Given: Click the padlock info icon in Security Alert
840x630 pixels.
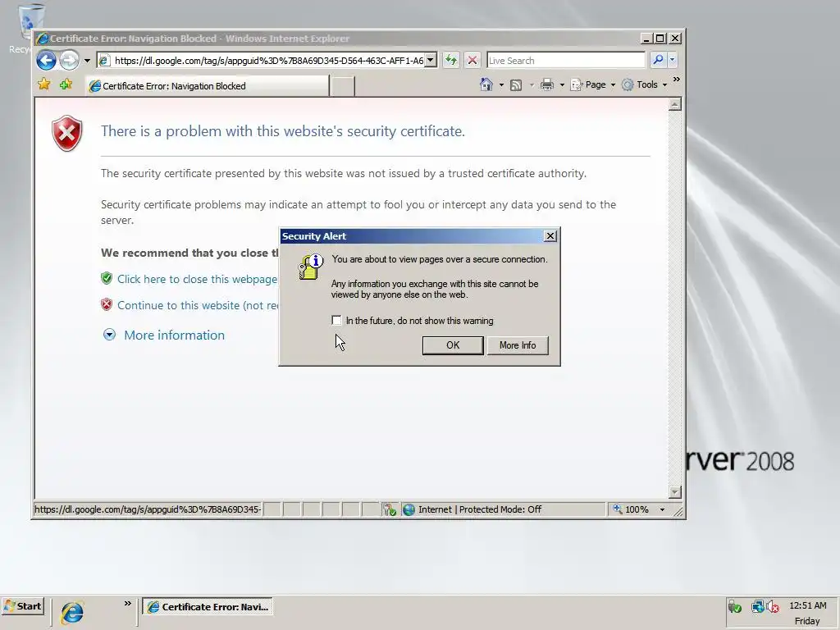Looking at the screenshot, I should coord(310,267).
